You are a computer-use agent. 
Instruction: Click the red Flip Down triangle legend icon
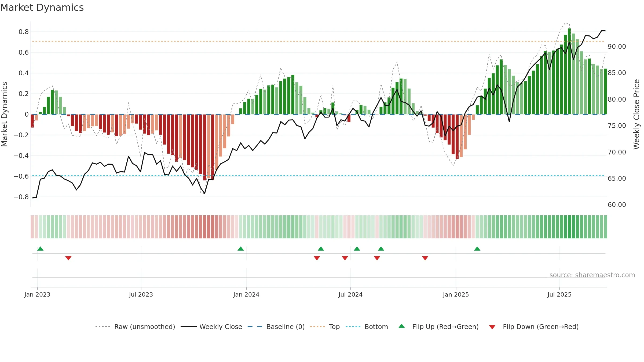[x=492, y=327]
